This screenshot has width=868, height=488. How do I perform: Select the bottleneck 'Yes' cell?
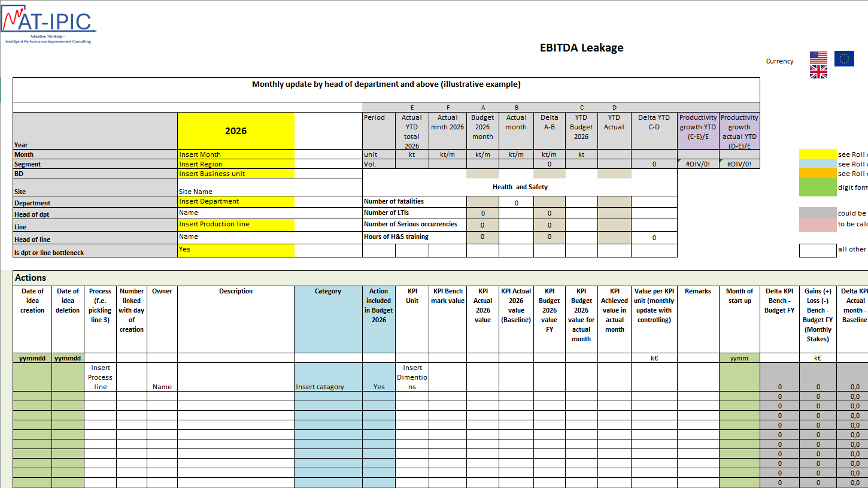pyautogui.click(x=236, y=251)
